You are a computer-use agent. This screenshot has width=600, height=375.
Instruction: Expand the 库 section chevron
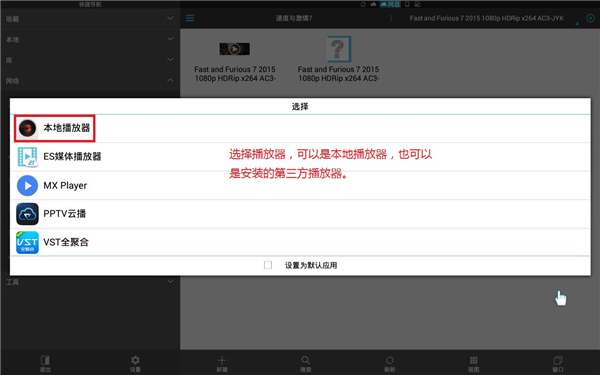click(170, 60)
